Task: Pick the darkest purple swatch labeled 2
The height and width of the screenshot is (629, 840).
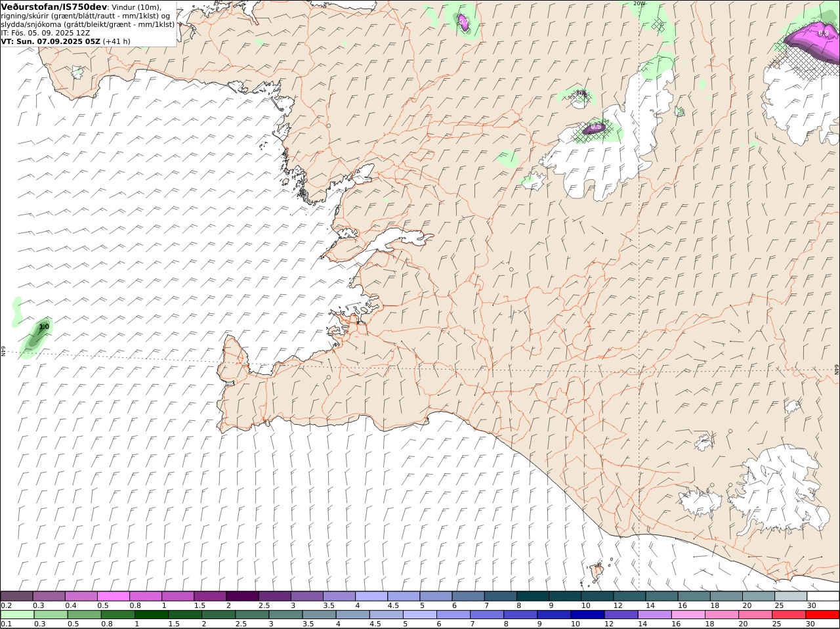Action: click(242, 596)
